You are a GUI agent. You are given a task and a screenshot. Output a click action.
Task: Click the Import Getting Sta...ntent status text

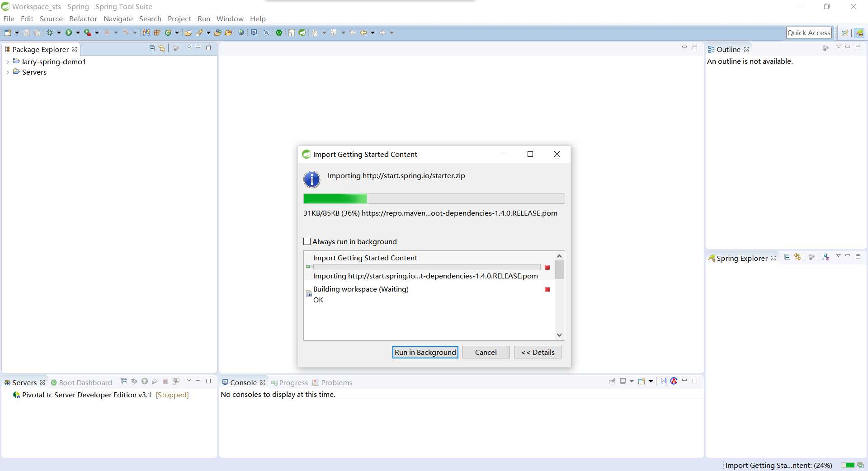click(x=778, y=465)
